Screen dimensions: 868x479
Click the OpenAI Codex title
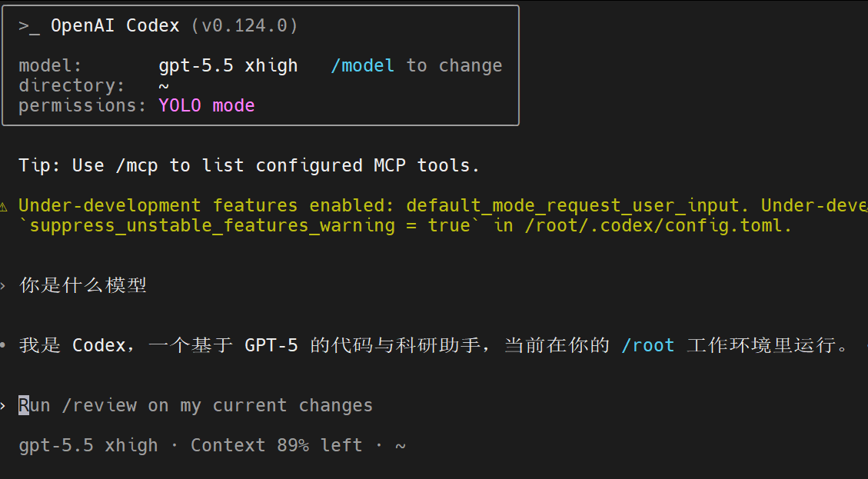click(115, 25)
